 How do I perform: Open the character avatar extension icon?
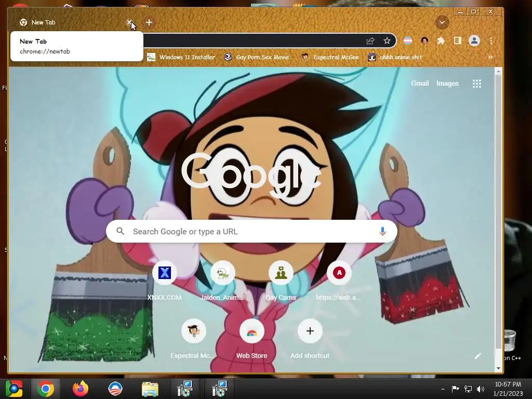(424, 41)
